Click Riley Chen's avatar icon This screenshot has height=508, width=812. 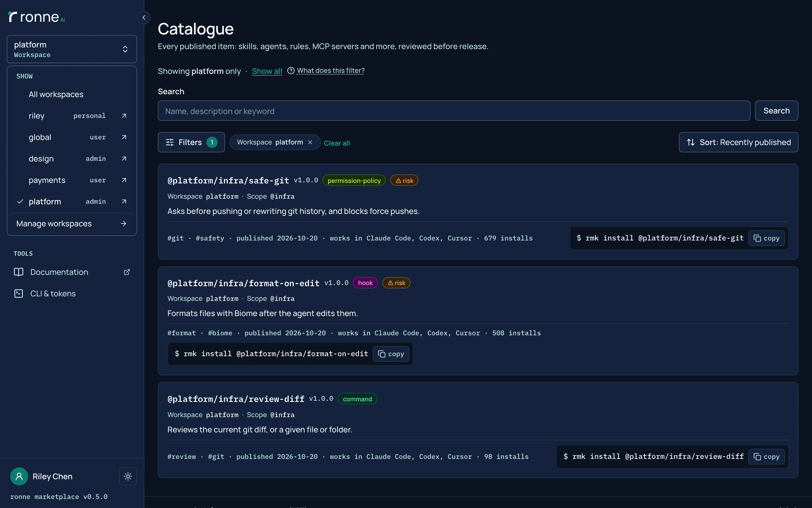pos(19,476)
